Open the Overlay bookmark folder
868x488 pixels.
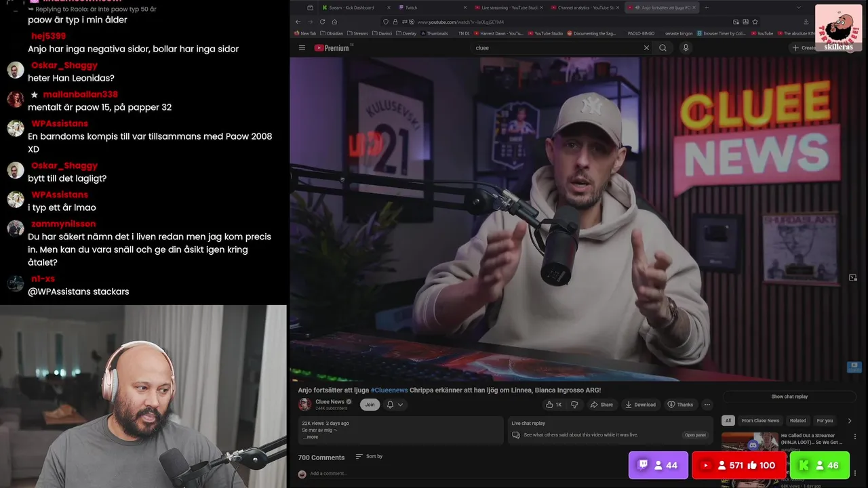pyautogui.click(x=406, y=33)
